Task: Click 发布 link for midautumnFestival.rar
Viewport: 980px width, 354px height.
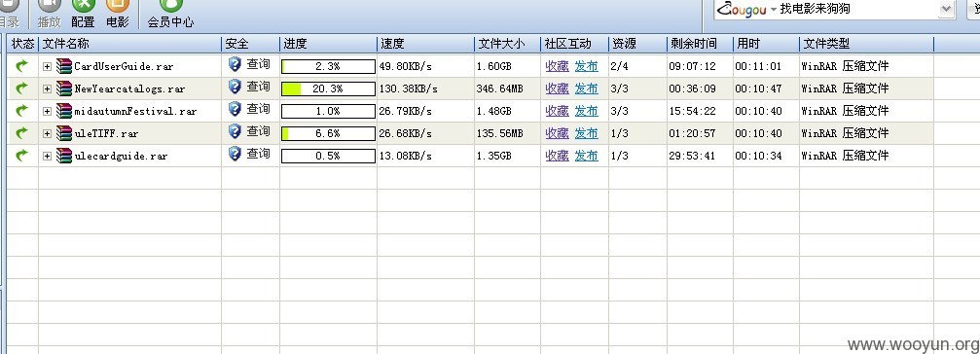Action: pos(586,111)
